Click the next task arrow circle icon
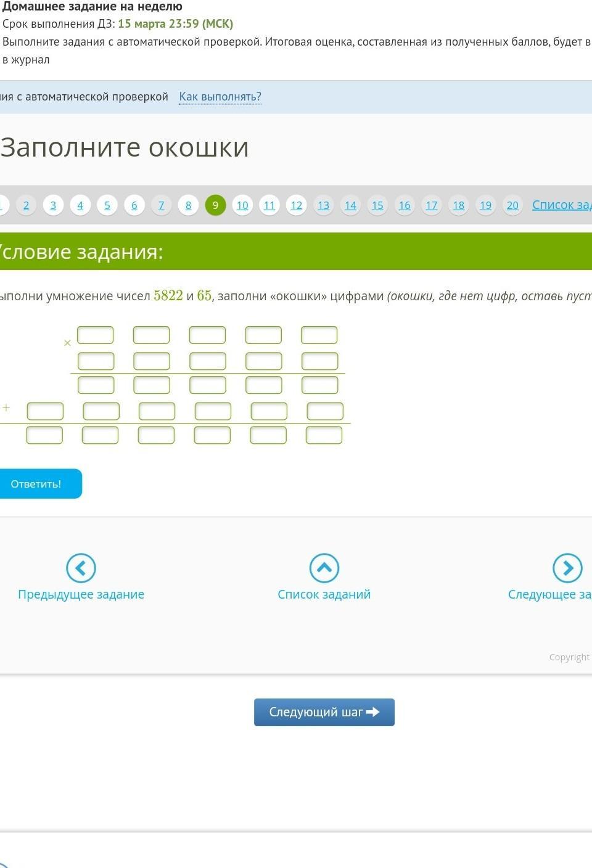Image resolution: width=592 pixels, height=868 pixels. [x=567, y=568]
